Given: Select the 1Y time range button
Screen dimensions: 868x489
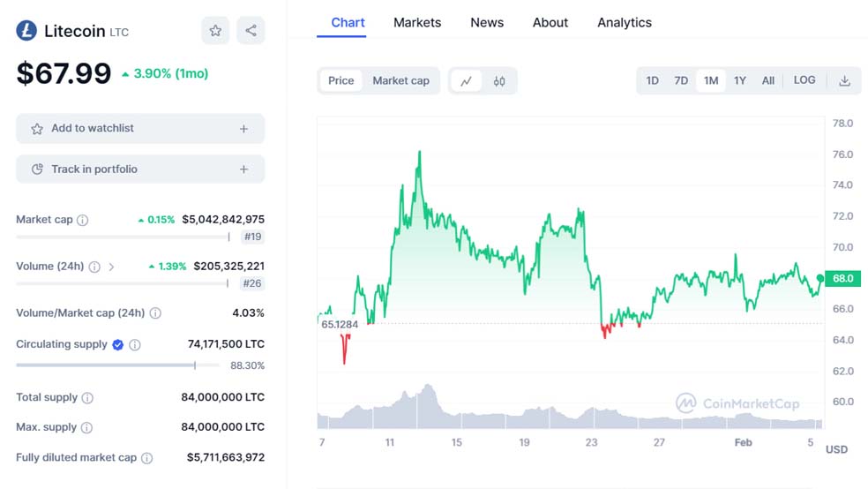Looking at the screenshot, I should click(740, 81).
